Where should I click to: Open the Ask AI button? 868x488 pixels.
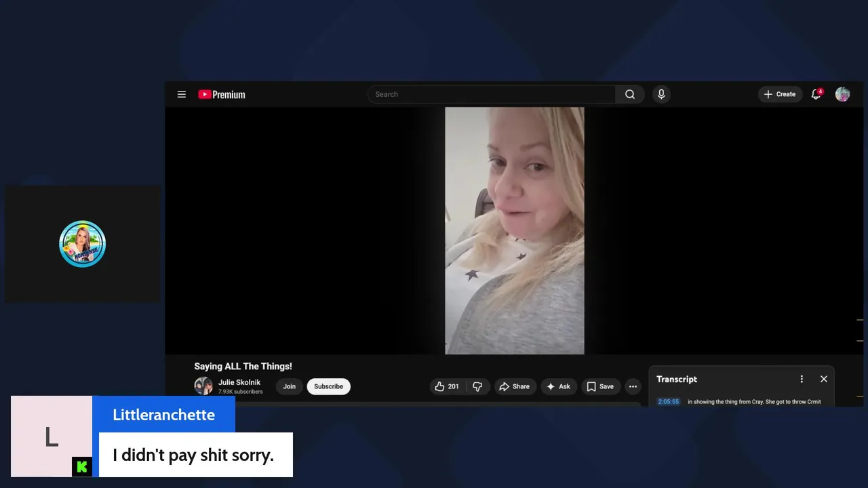[x=559, y=386]
